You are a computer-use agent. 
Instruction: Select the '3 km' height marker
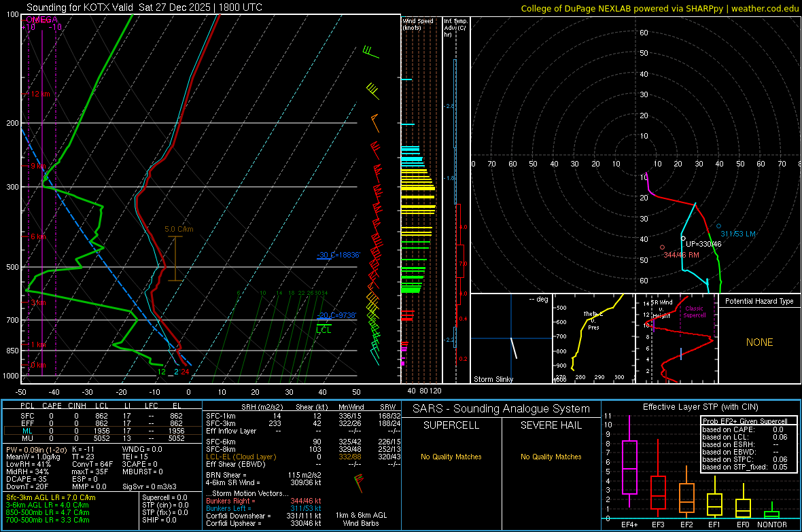38,303
